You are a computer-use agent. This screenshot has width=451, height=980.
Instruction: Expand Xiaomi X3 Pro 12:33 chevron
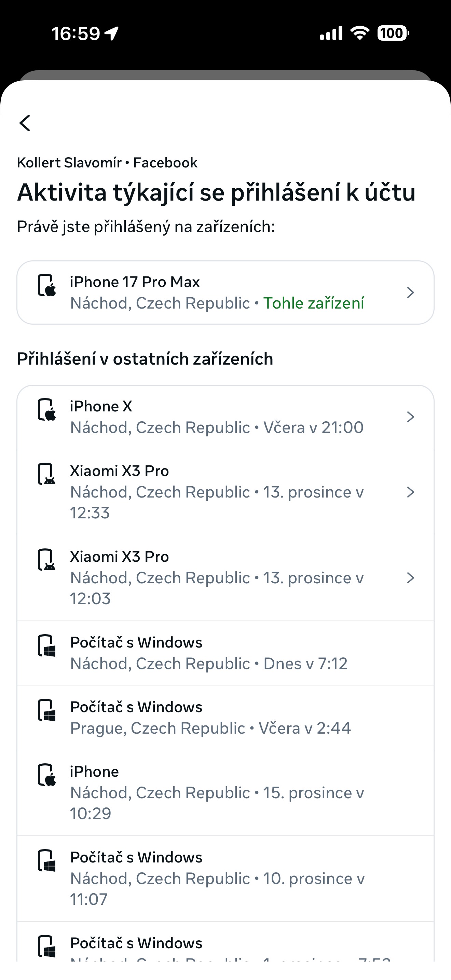click(410, 492)
